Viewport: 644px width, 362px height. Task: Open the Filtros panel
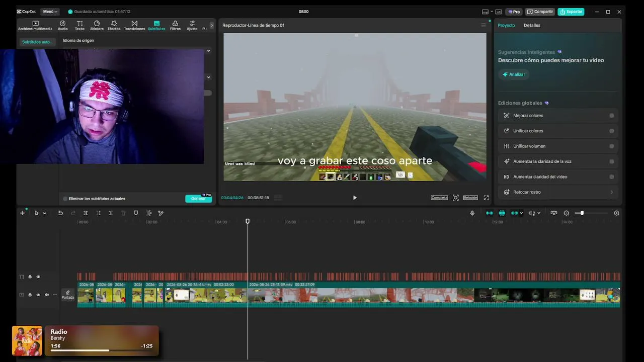tap(175, 26)
